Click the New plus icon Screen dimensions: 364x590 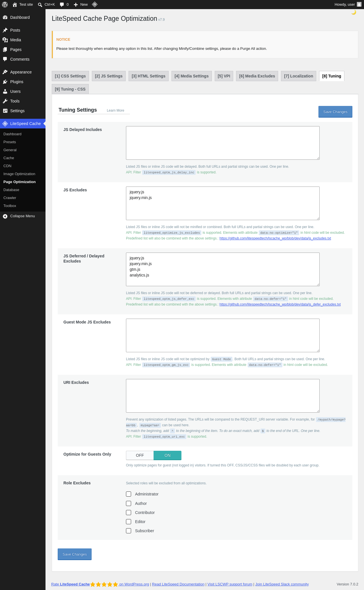point(76,5)
